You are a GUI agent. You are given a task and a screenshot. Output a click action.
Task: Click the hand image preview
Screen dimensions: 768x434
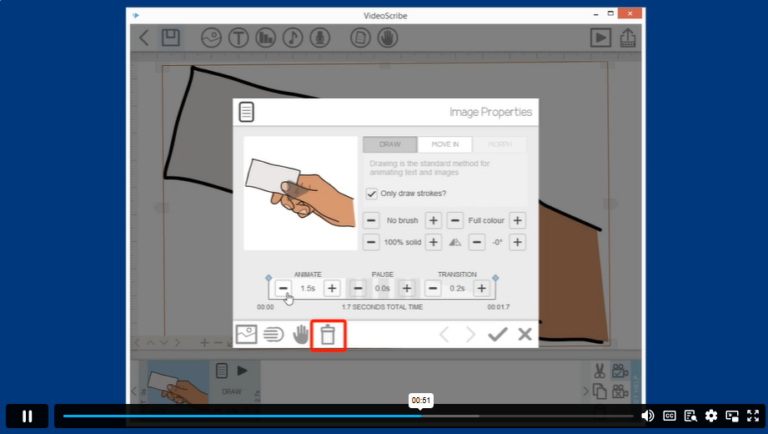pyautogui.click(x=301, y=193)
